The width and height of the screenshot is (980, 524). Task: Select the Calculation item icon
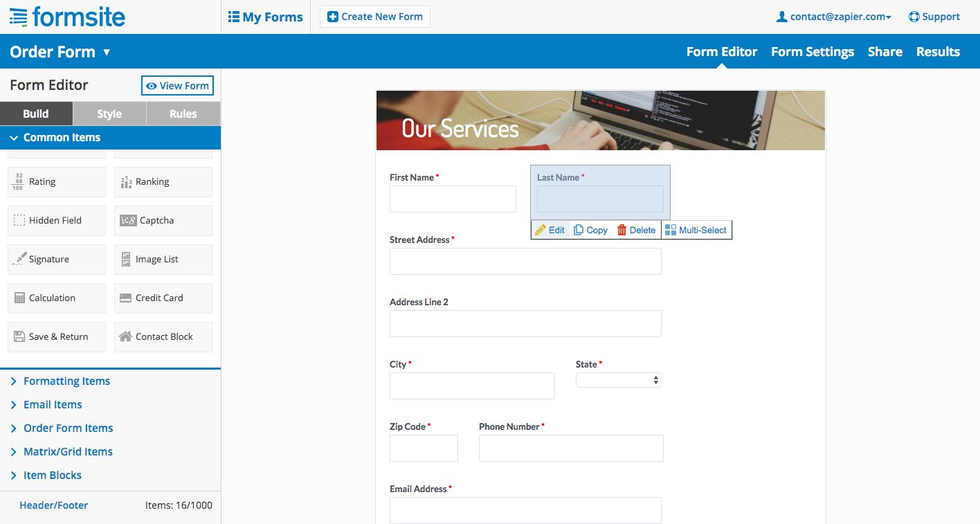point(19,298)
